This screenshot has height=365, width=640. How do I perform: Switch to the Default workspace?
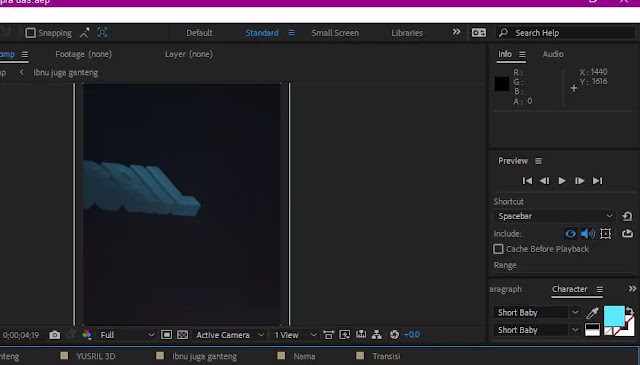(199, 33)
